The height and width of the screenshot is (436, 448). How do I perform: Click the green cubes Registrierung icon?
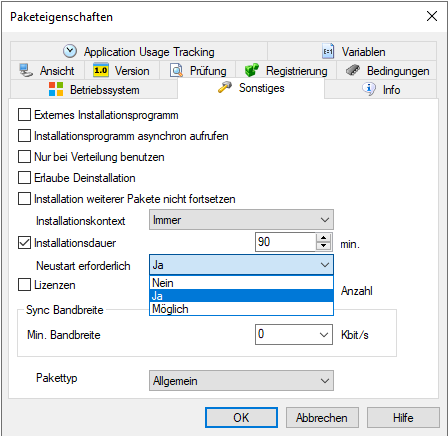252,70
